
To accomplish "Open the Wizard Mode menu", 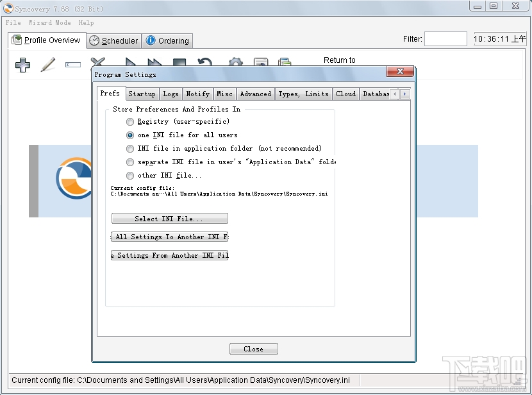I will [x=49, y=22].
